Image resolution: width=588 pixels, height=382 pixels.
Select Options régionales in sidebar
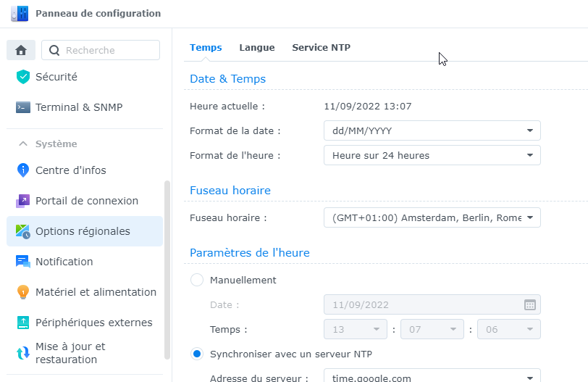pyautogui.click(x=85, y=231)
